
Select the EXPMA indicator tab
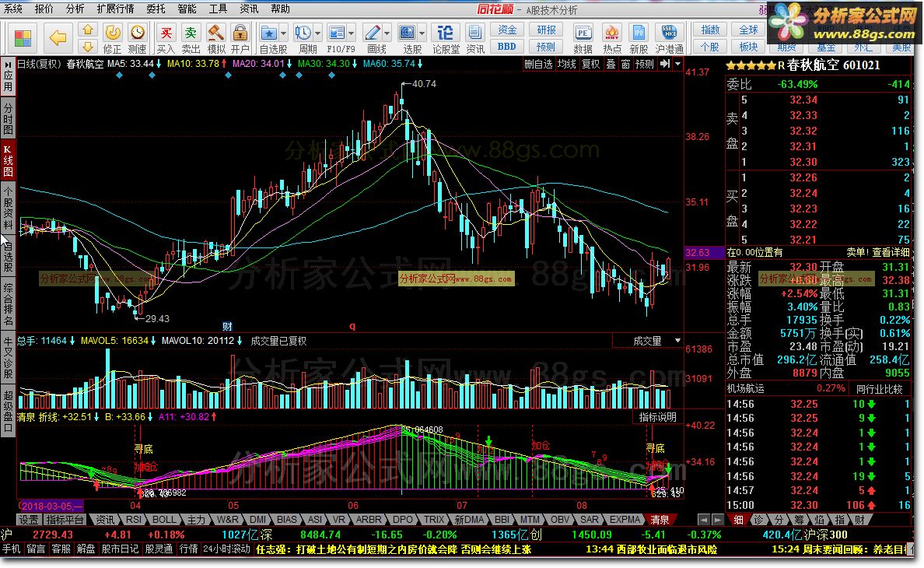(625, 520)
